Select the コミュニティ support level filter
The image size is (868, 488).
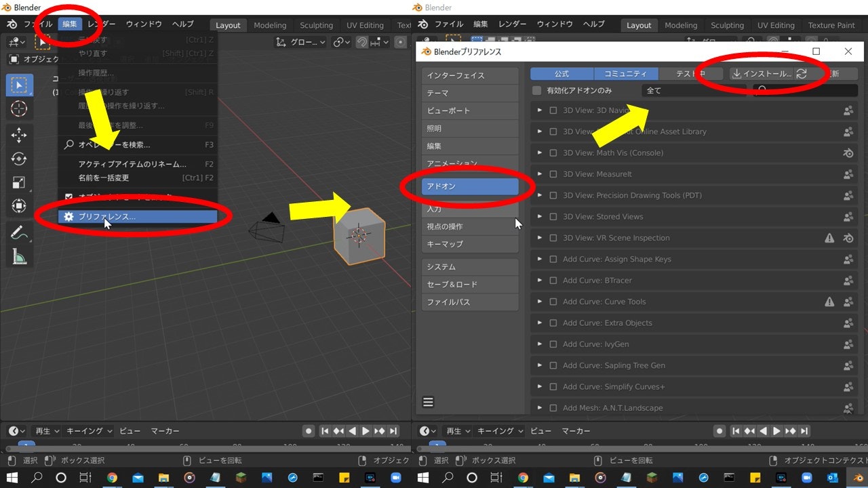625,74
